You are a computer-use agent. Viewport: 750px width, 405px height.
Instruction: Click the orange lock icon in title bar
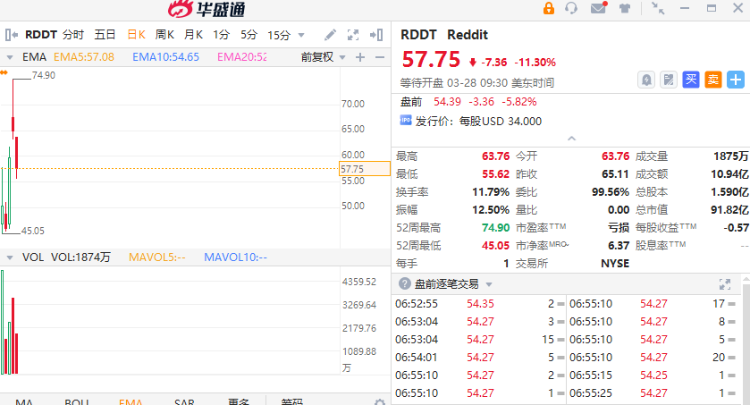tap(549, 8)
